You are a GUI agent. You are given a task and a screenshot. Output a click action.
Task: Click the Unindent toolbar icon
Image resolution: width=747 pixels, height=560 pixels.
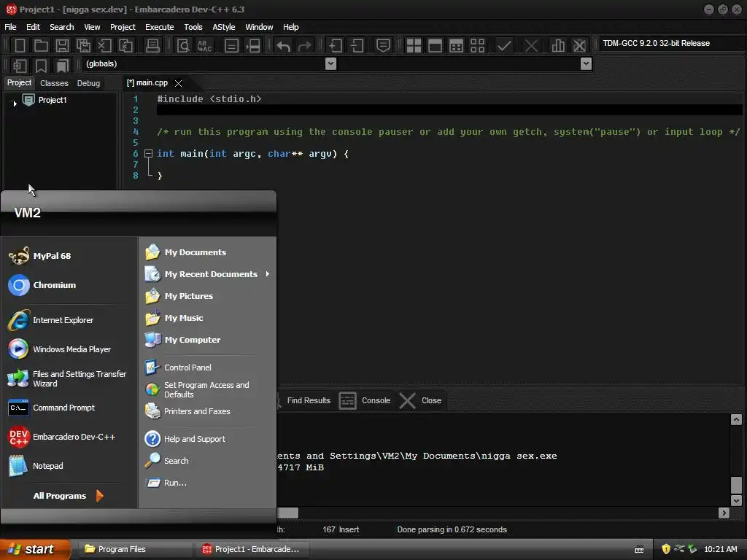357,46
